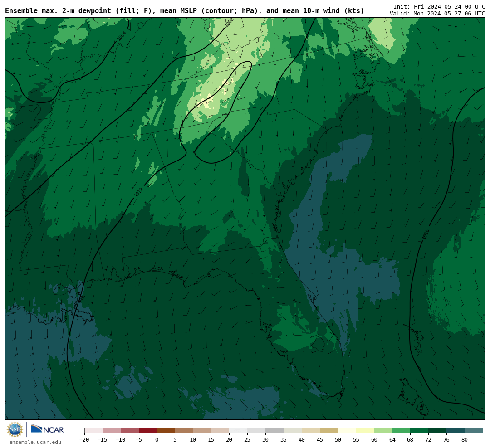Pick the 60 to 64 light green swatch

point(383,431)
